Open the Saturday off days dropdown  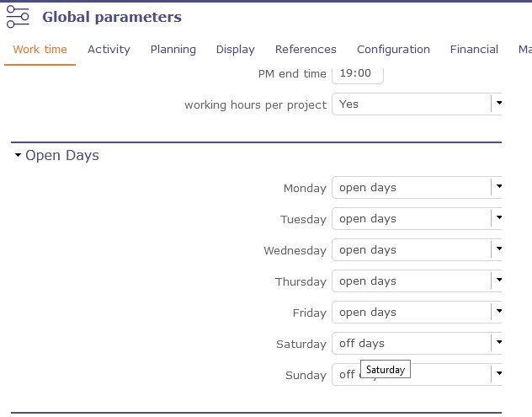[x=497, y=344]
